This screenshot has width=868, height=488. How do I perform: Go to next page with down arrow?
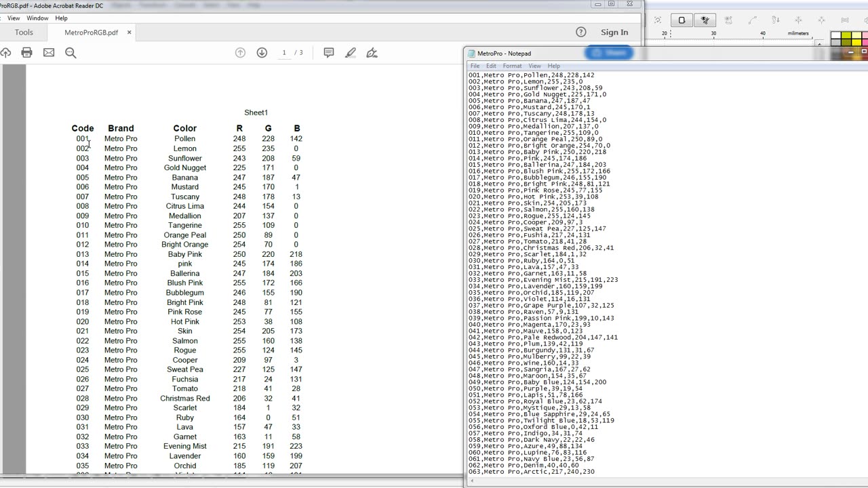pyautogui.click(x=262, y=53)
